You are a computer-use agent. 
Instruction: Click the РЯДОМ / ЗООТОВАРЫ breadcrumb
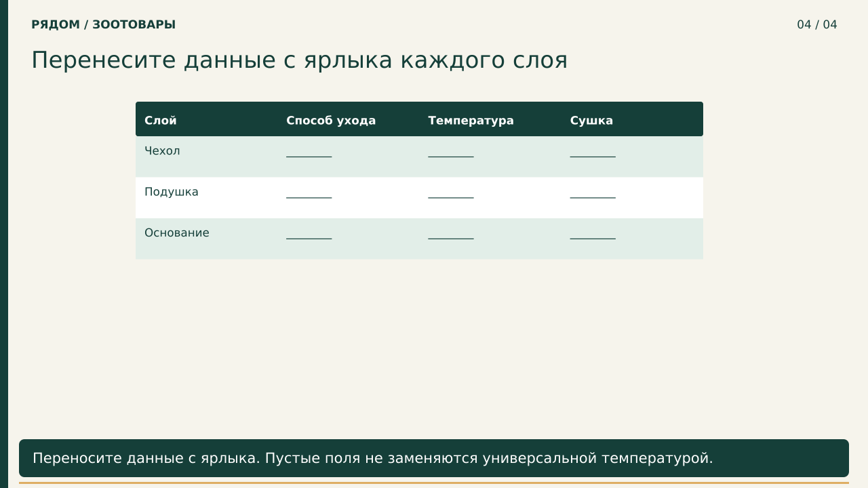click(103, 24)
